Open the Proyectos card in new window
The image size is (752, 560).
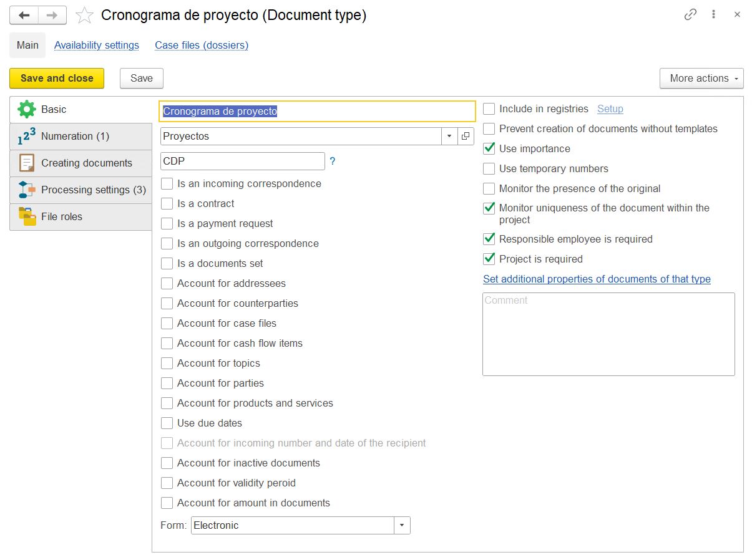pyautogui.click(x=466, y=136)
